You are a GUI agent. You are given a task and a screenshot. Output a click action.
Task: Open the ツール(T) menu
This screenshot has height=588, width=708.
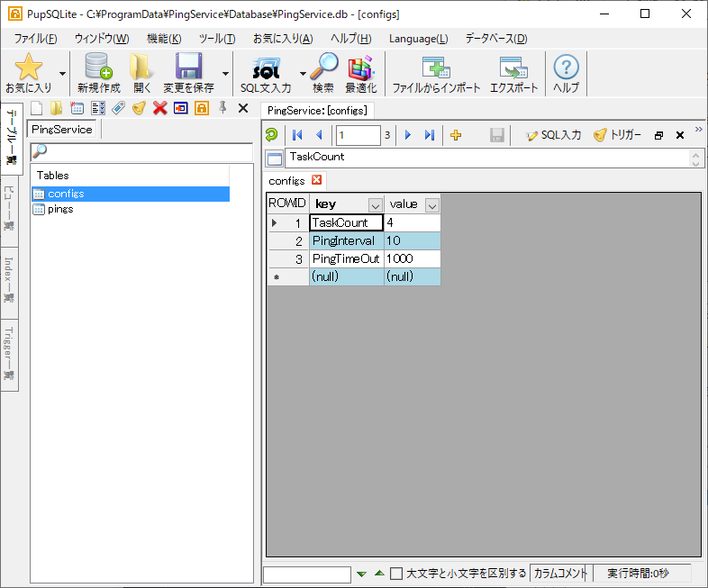tap(216, 39)
